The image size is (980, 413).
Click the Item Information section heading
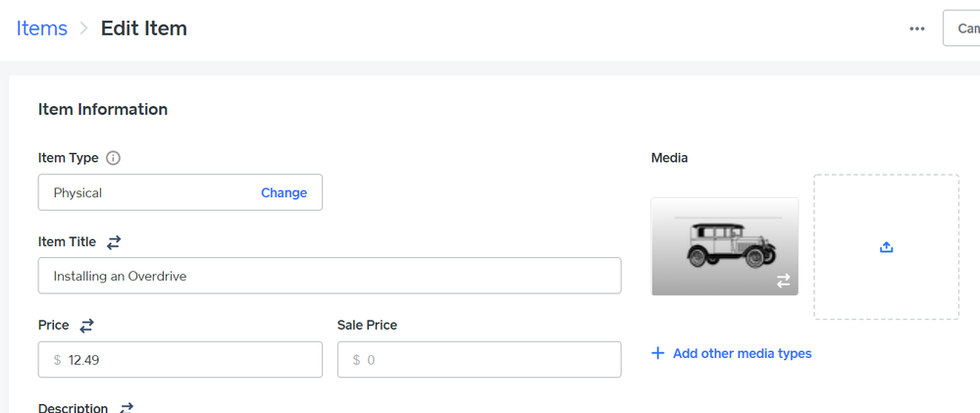[x=103, y=110]
